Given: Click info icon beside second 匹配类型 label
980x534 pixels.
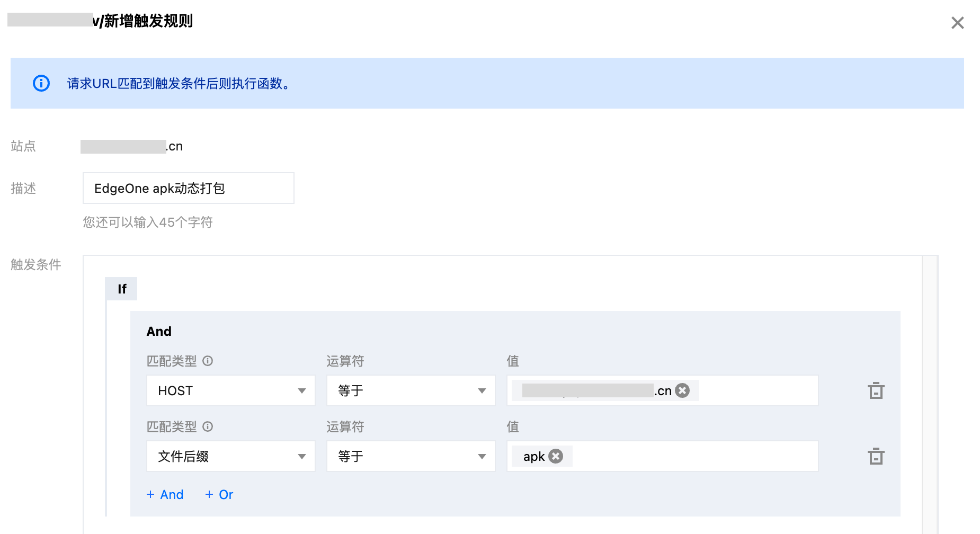Looking at the screenshot, I should coord(208,426).
